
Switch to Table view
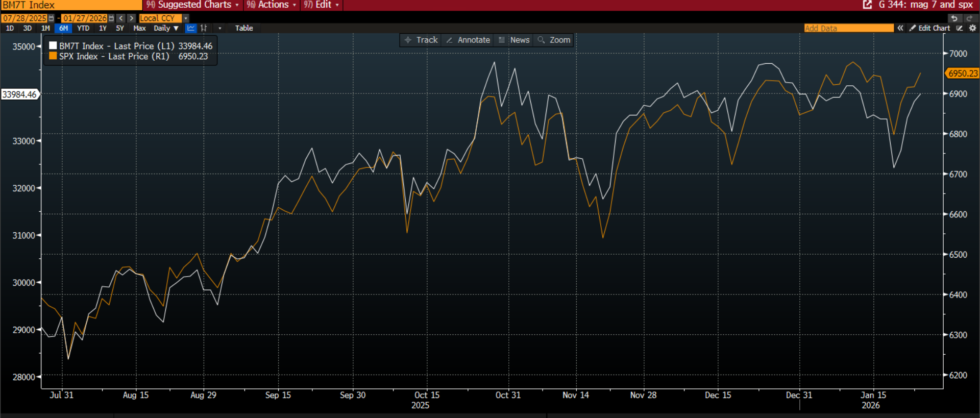click(x=244, y=28)
